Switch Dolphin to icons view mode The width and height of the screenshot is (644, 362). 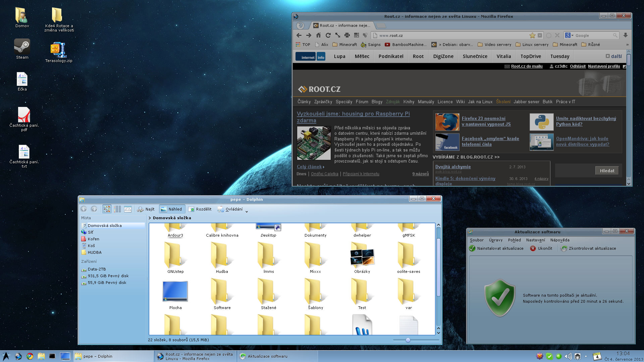point(107,209)
